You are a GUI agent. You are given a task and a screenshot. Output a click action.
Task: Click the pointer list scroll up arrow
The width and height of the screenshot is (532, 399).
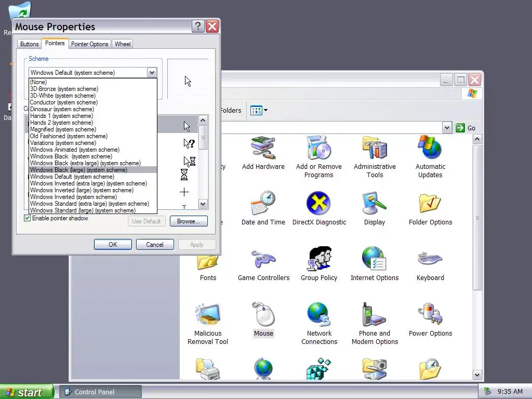coord(203,120)
